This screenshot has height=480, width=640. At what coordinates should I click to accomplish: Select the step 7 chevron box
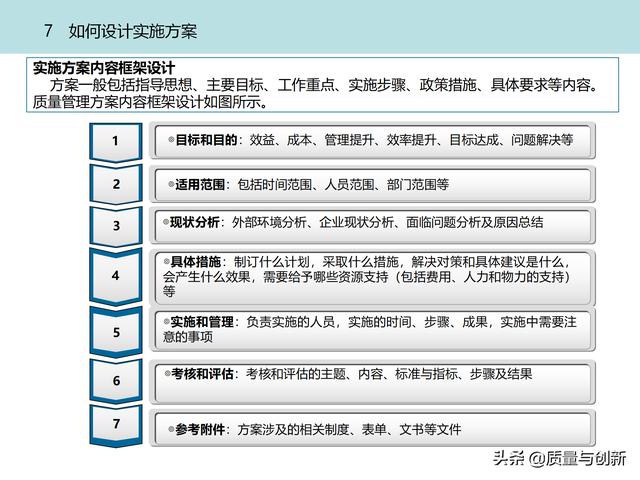[x=116, y=425]
